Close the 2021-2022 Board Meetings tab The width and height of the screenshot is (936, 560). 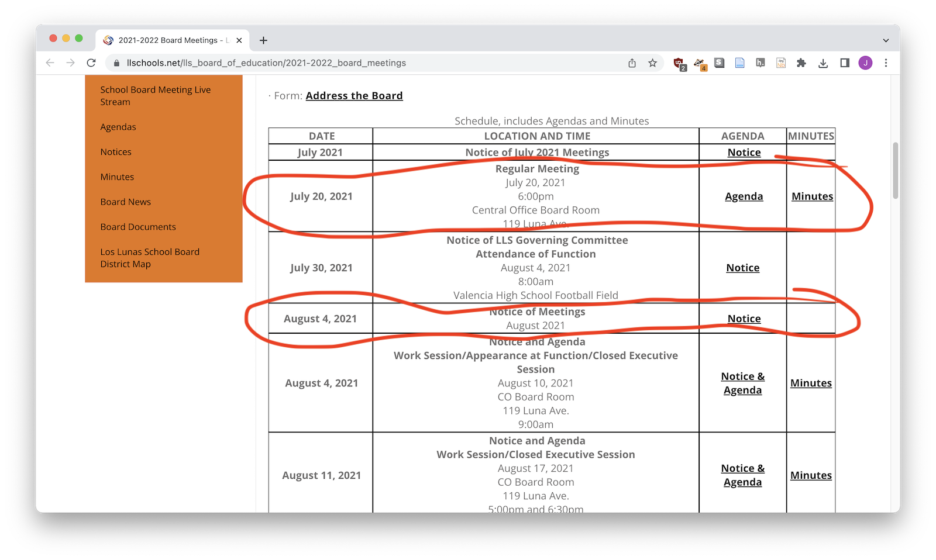click(x=239, y=40)
